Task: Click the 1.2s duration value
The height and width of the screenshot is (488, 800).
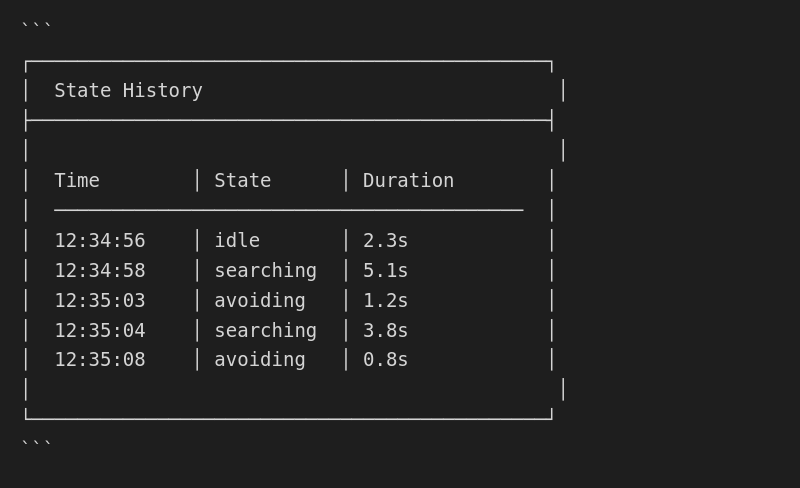Action: pyautogui.click(x=385, y=301)
